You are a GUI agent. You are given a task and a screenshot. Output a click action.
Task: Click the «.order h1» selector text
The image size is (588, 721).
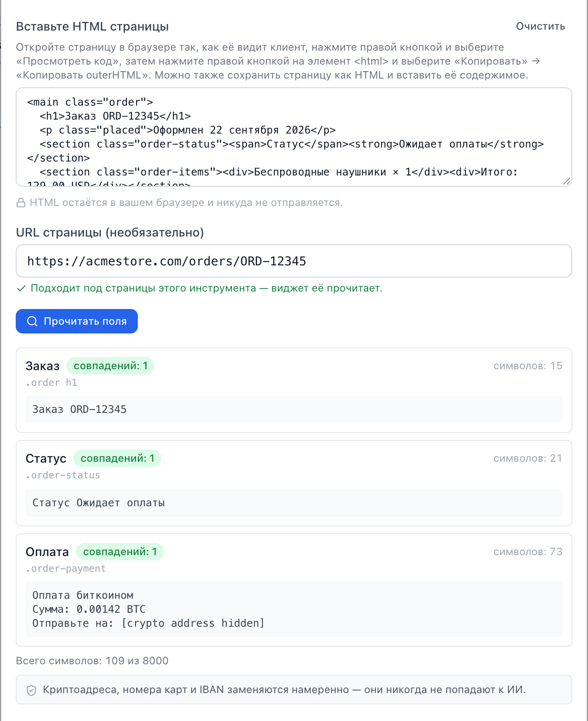click(x=51, y=383)
